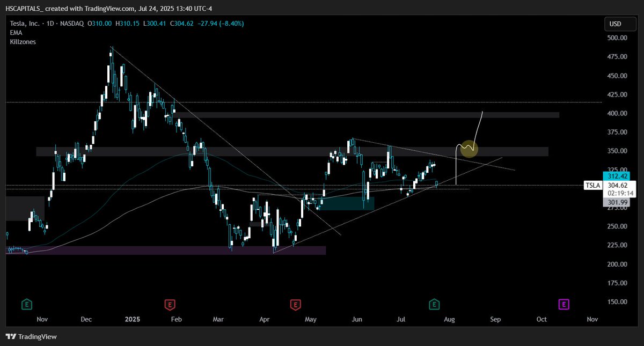
Task: Click the 500.00 price axis label
Action: (617, 38)
